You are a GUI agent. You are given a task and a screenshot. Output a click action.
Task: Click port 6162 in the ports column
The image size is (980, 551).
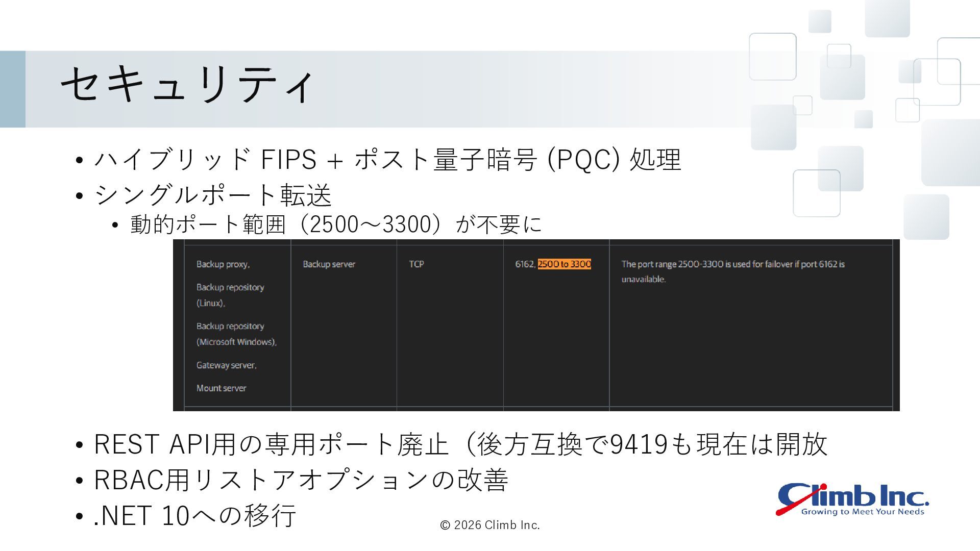pos(525,264)
